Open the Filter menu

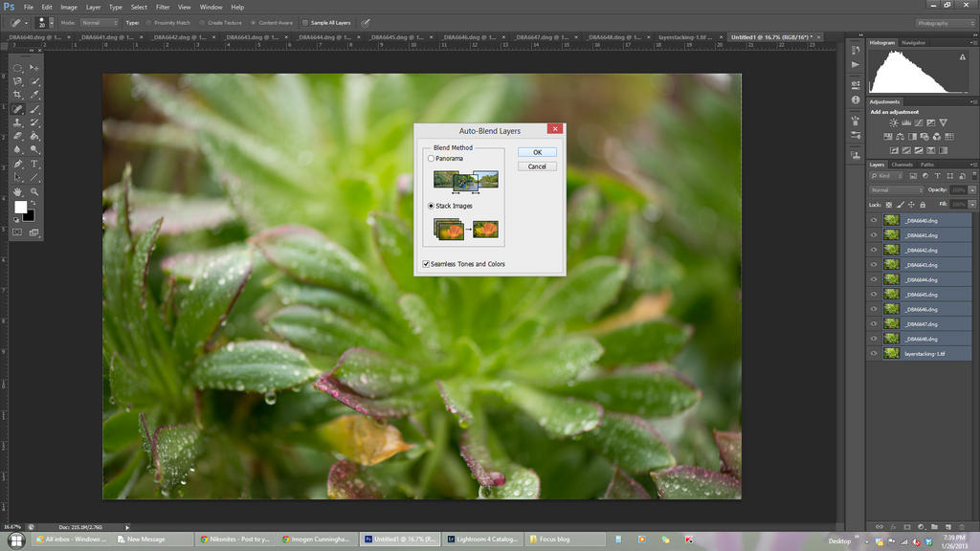[163, 7]
